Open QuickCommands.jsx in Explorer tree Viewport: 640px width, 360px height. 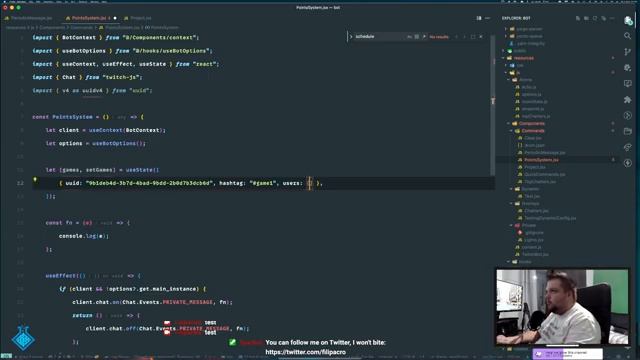544,174
